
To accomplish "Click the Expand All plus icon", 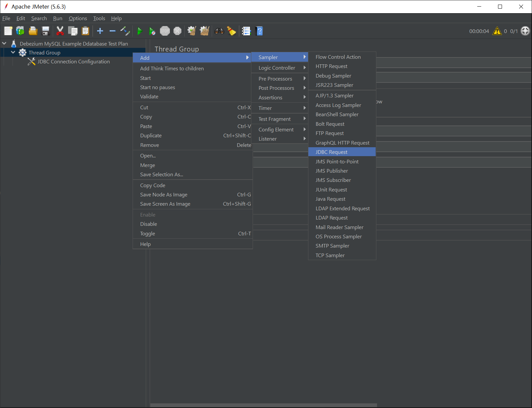I will 100,31.
